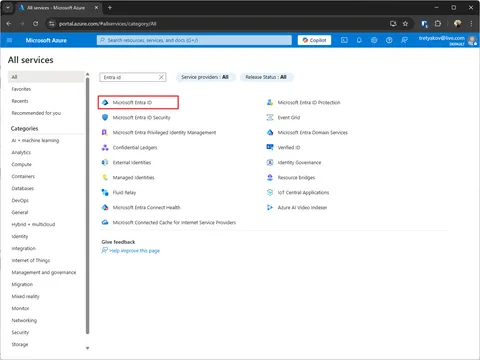Focus the Search resources, services, and docs box
480x360 pixels.
194,40
